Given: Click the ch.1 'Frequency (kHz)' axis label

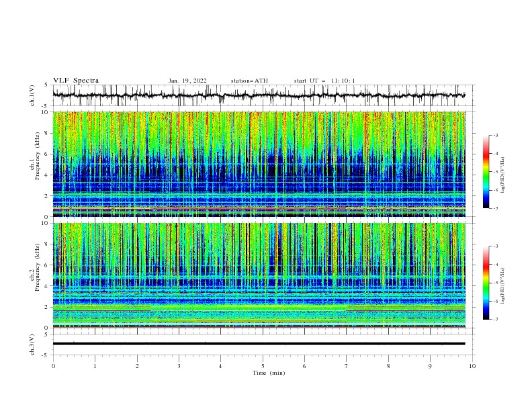Looking at the screenshot, I should [38, 156].
